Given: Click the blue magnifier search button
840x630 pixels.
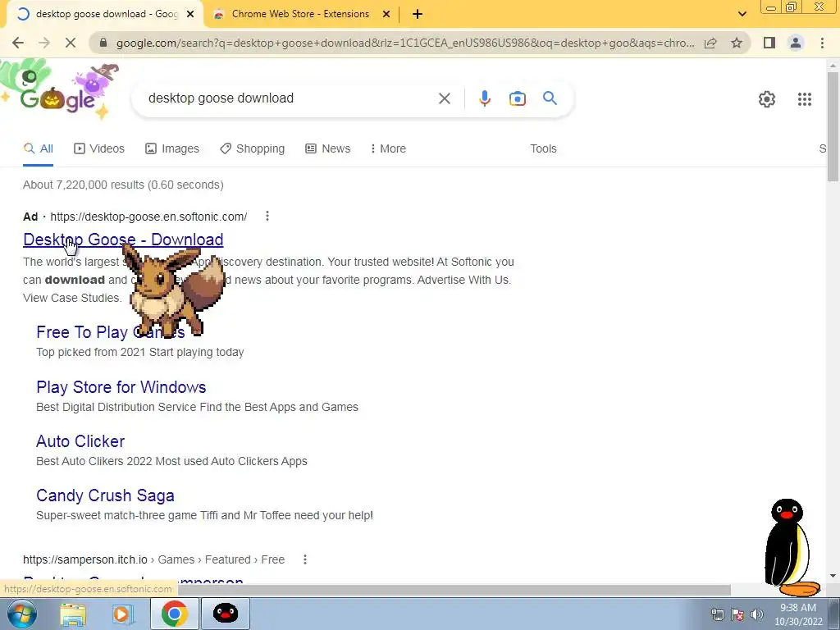Looking at the screenshot, I should 550,98.
